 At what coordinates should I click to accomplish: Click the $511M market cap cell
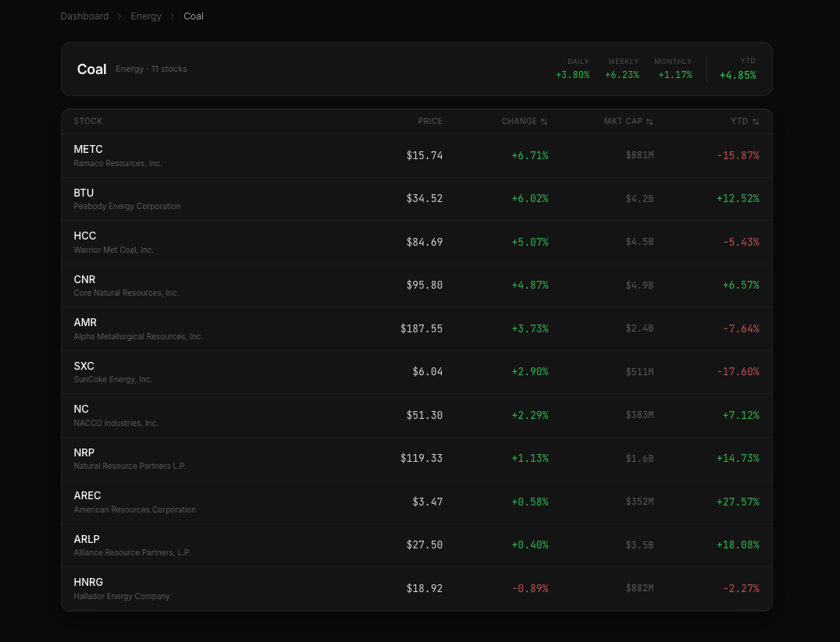click(x=639, y=371)
